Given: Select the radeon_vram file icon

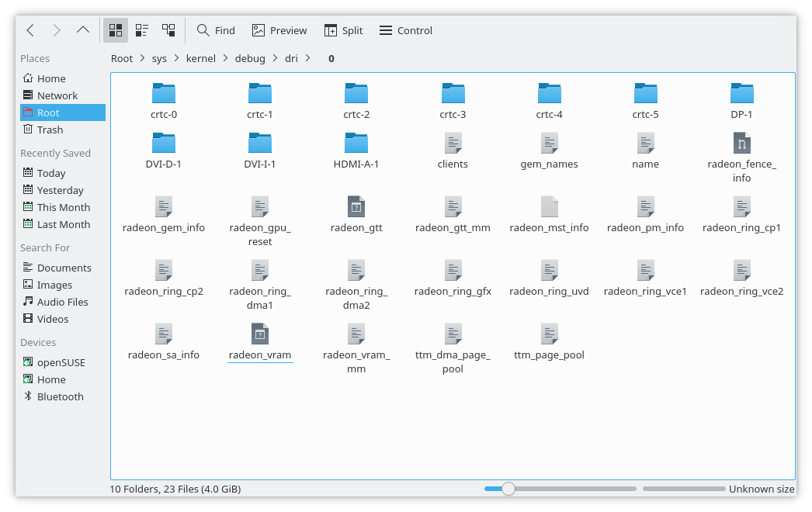Looking at the screenshot, I should tap(260, 334).
